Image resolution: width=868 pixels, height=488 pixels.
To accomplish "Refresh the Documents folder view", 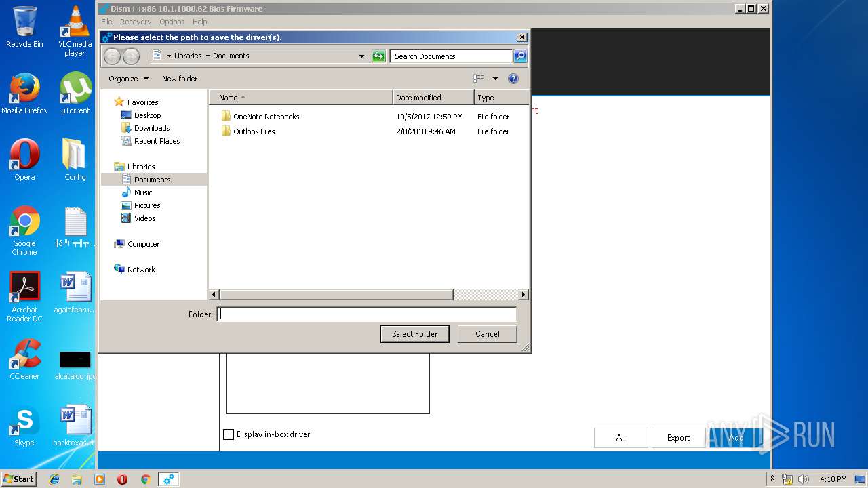I will tap(379, 56).
